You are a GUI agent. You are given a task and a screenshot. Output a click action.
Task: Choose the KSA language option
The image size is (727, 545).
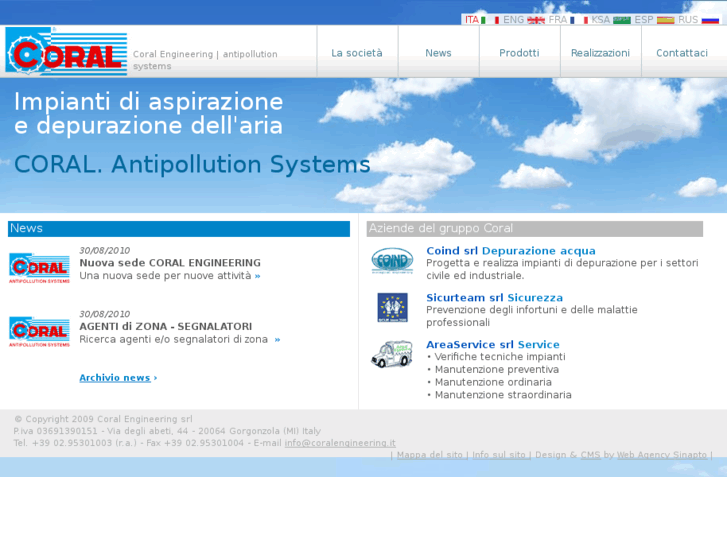600,20
